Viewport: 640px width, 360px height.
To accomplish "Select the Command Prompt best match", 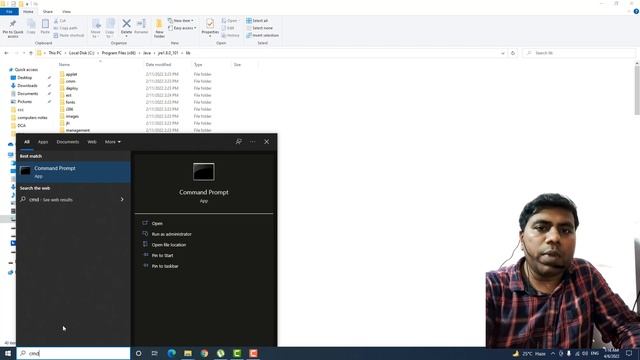I will point(73,172).
